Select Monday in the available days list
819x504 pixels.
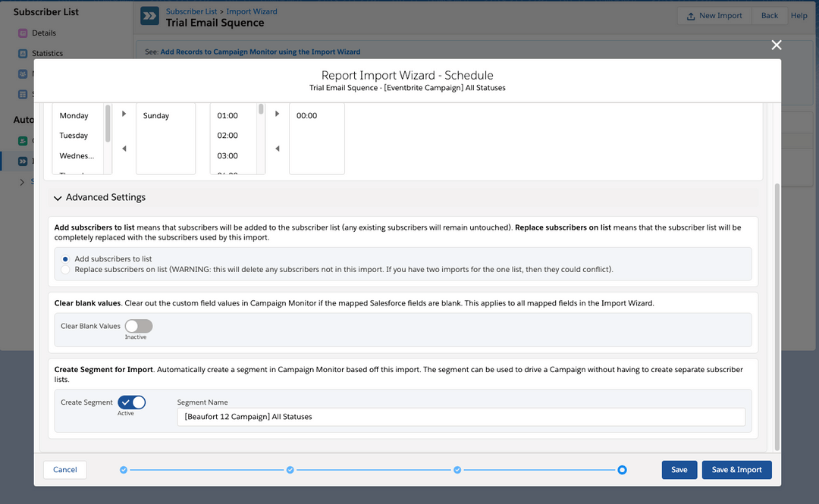click(x=74, y=116)
